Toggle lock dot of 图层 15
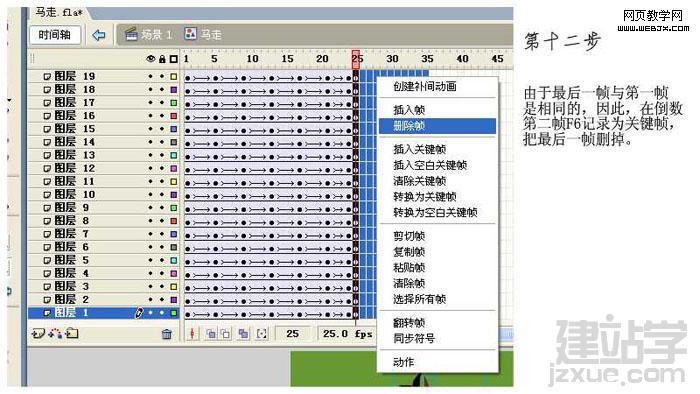Image resolution: width=700 pixels, height=394 pixels. click(x=162, y=129)
